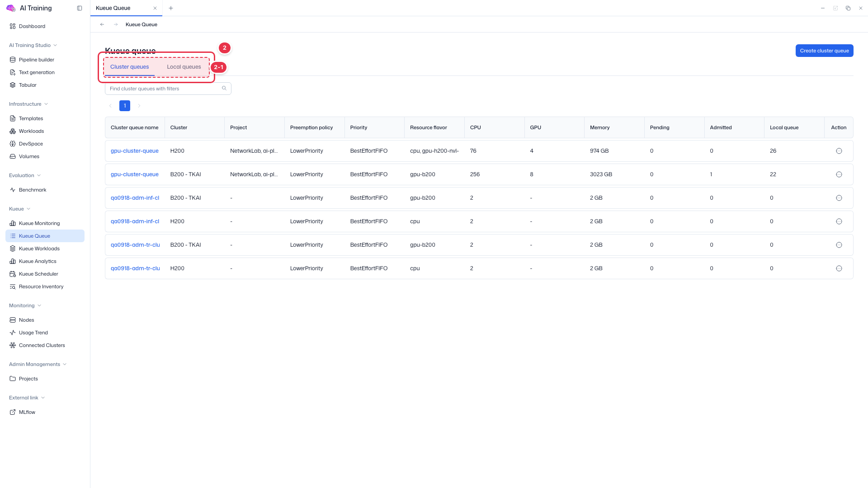Open Connected Clusters
The height and width of the screenshot is (488, 868).
tap(42, 345)
